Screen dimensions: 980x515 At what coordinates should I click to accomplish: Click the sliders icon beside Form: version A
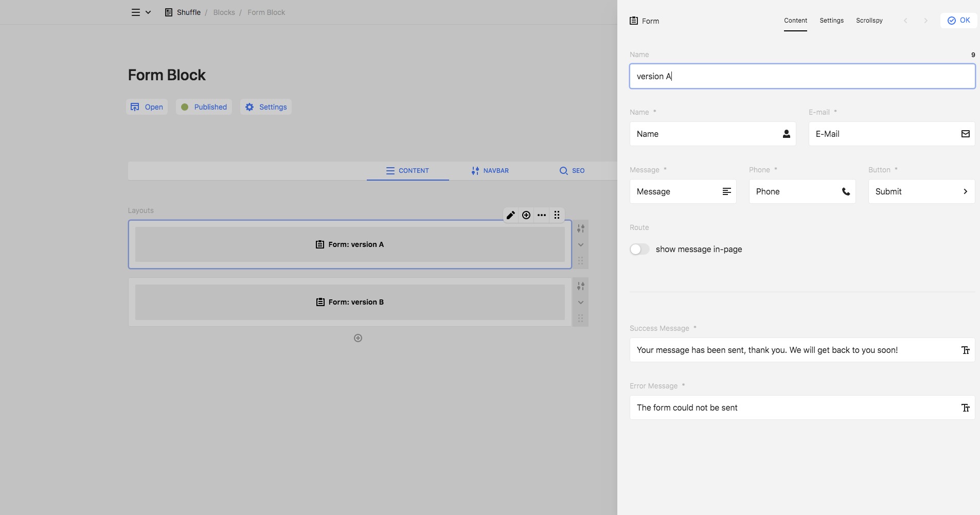tap(581, 228)
